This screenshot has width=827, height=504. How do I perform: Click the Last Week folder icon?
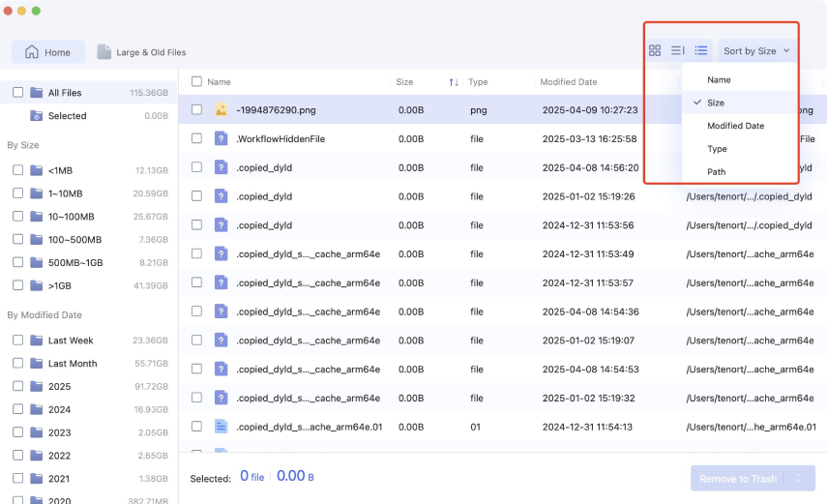coord(37,340)
